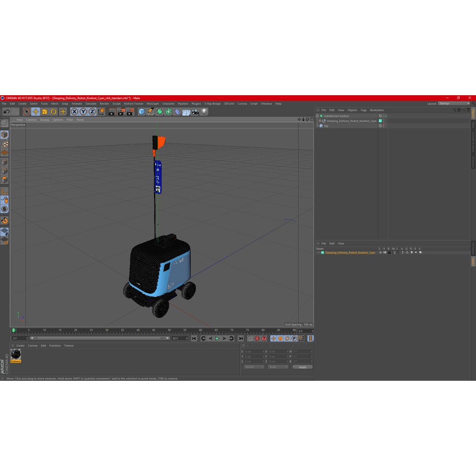The height and width of the screenshot is (476, 476).
Task: Click the timeline range slider bar
Action: (x=100, y=338)
